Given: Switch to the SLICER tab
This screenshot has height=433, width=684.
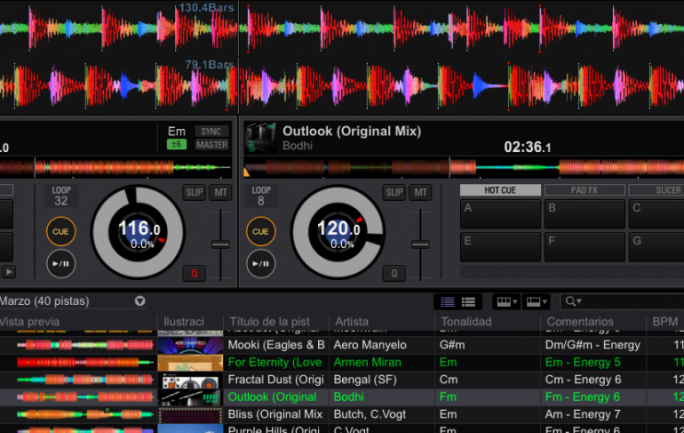Looking at the screenshot, I should (659, 190).
